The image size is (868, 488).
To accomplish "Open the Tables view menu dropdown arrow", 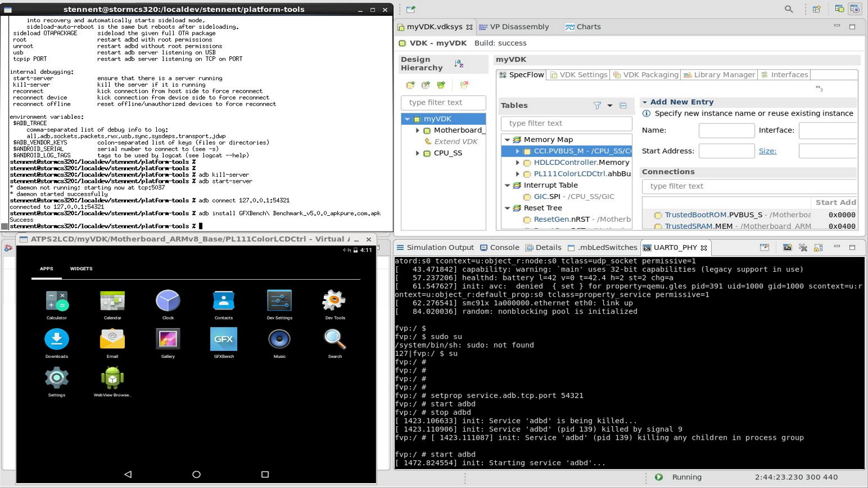I will [609, 106].
